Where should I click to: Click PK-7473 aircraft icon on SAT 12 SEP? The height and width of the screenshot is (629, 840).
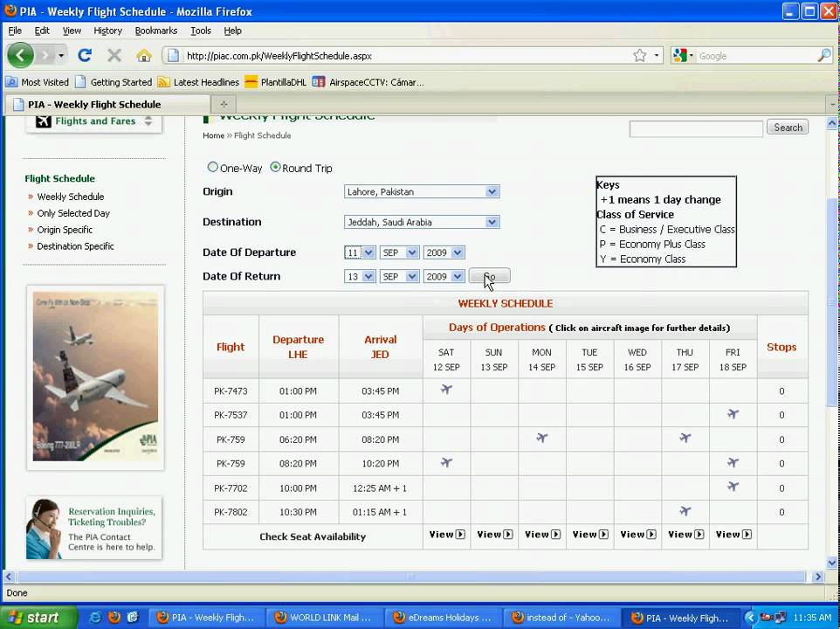[446, 390]
